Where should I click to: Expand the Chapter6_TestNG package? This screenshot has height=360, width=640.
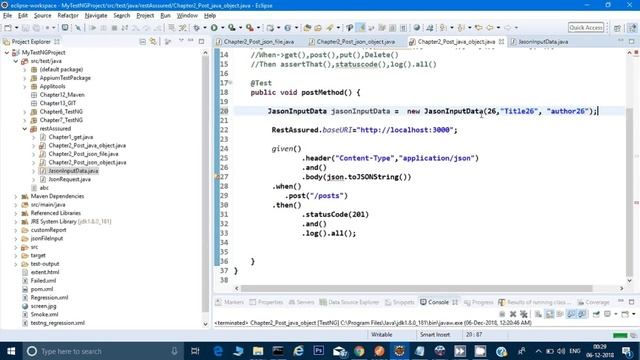pyautogui.click(x=24, y=112)
